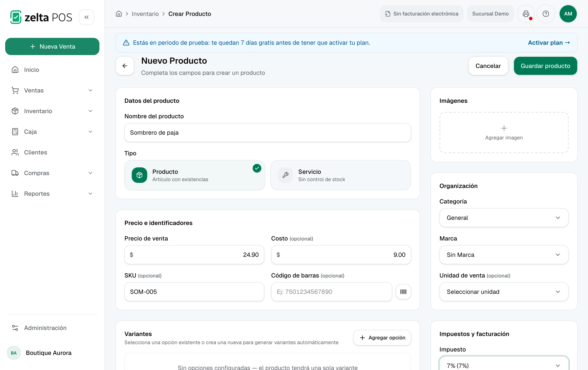Screen dimensions: 588x370
Task: Select Producto type option
Action: point(195,175)
